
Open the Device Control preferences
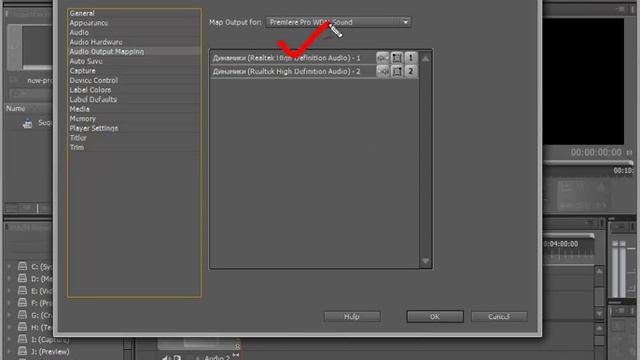[x=93, y=80]
